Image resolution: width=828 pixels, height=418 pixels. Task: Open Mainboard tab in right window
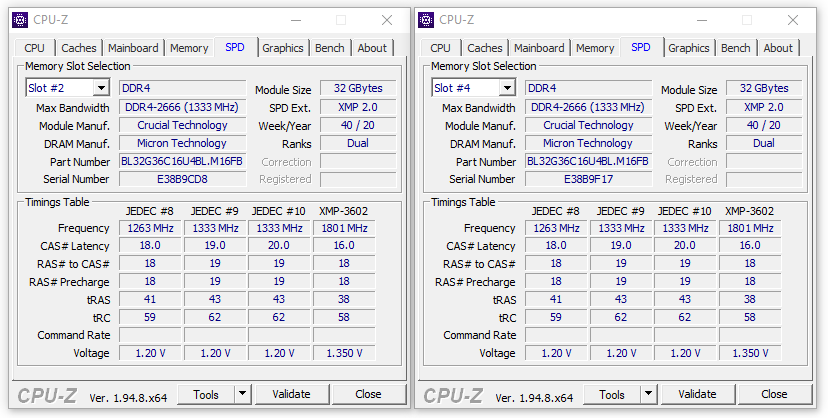pyautogui.click(x=539, y=48)
